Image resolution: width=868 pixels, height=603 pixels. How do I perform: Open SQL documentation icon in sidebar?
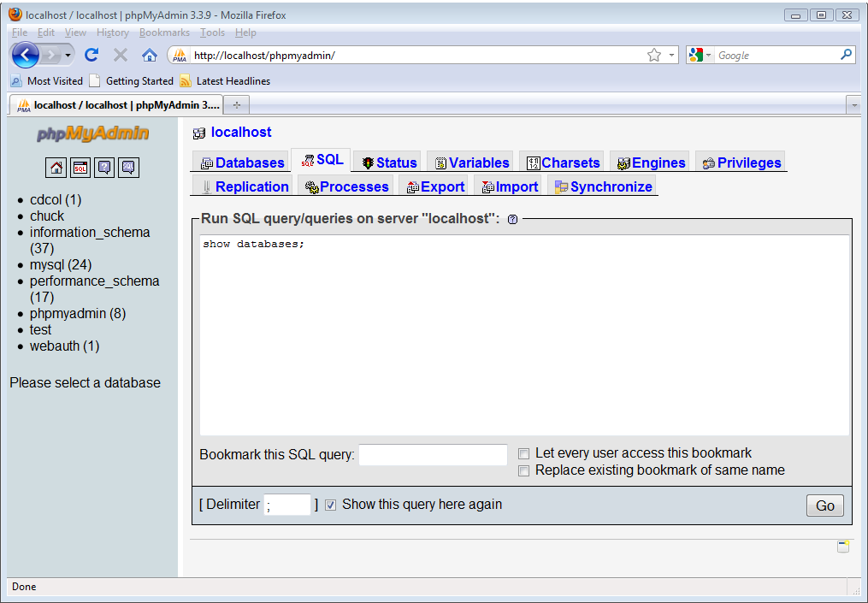128,168
